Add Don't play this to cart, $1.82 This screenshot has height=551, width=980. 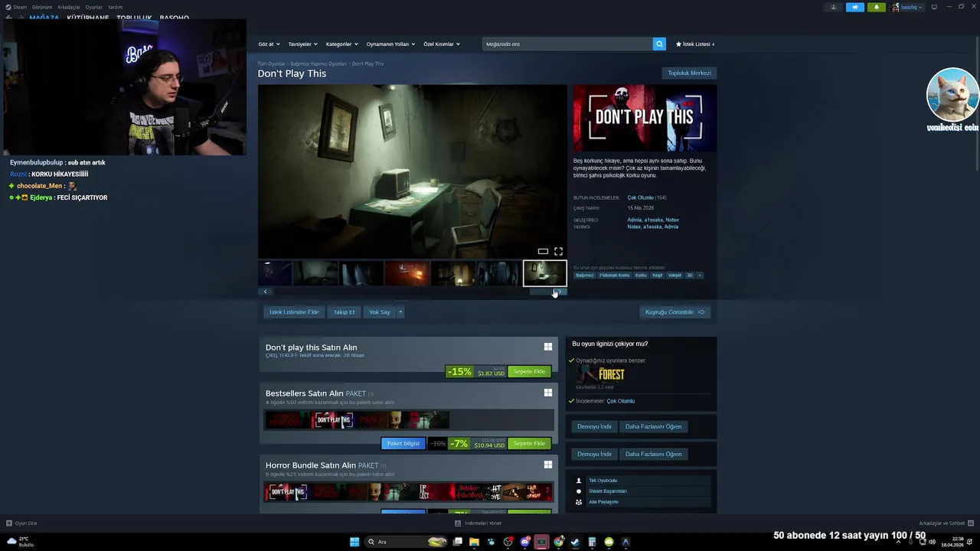529,372
